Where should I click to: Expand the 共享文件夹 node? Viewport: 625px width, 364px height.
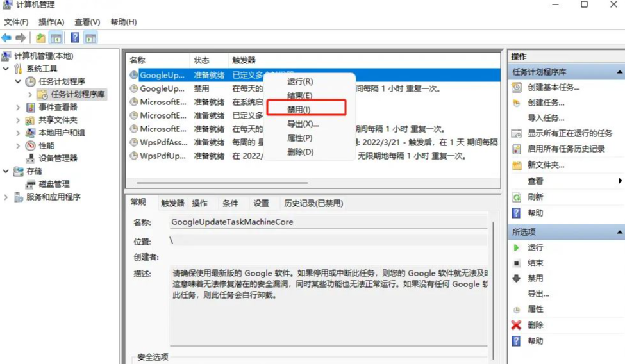(x=18, y=120)
